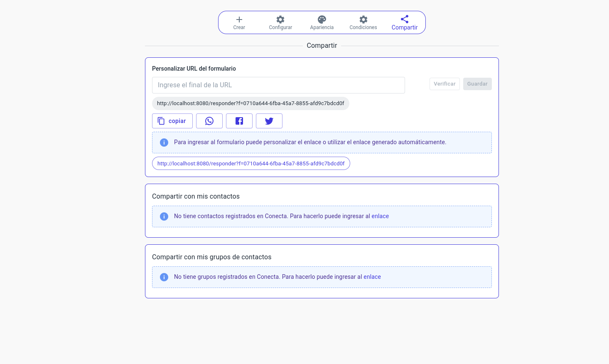The height and width of the screenshot is (364, 609).
Task: Follow 'enlace' link in grupos notice
Action: 372,277
